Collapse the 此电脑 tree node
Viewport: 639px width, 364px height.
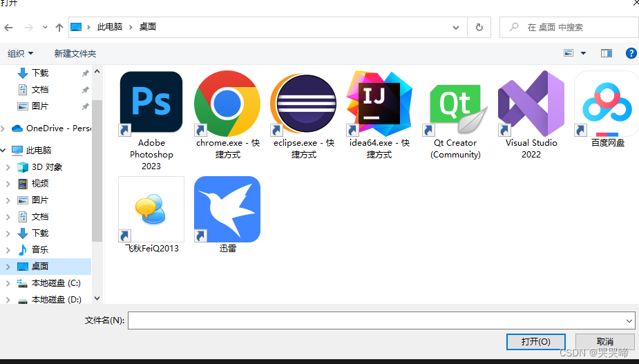click(3, 151)
